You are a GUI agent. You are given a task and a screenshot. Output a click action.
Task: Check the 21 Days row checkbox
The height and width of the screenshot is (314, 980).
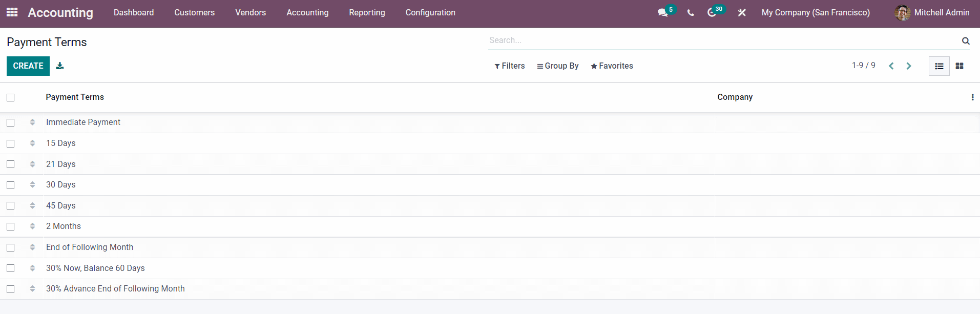(11, 164)
